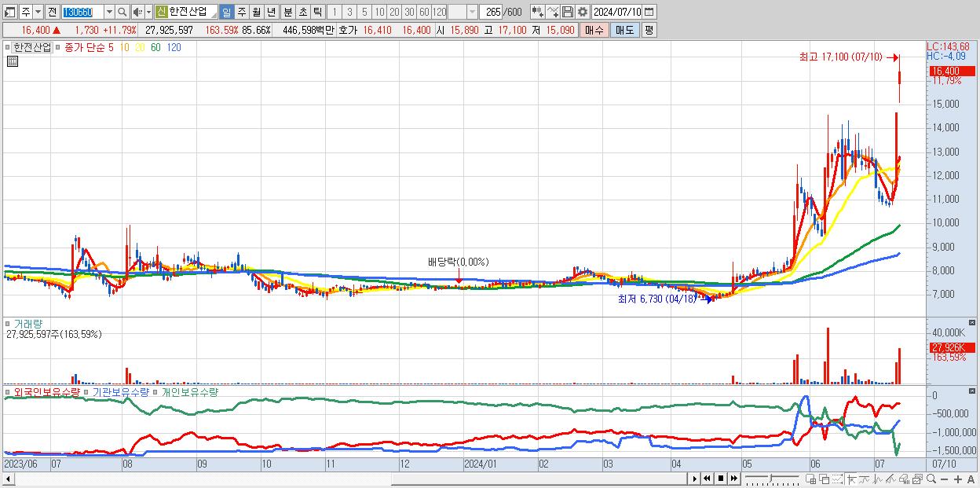
Task: Expand the dropdown arrow next to speaker icon
Action: point(148,12)
